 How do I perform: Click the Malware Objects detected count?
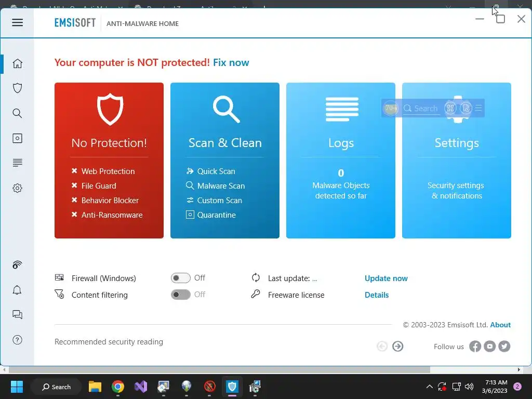tap(341, 173)
